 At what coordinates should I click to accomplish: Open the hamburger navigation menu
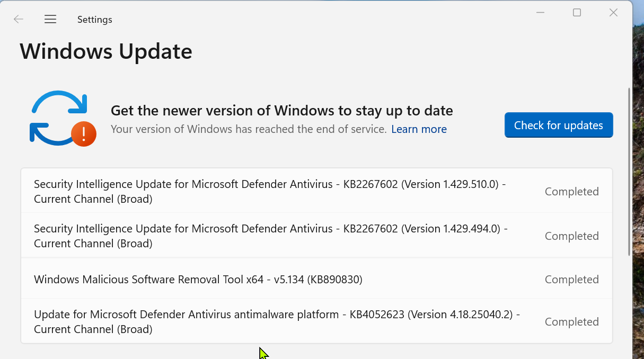(50, 20)
